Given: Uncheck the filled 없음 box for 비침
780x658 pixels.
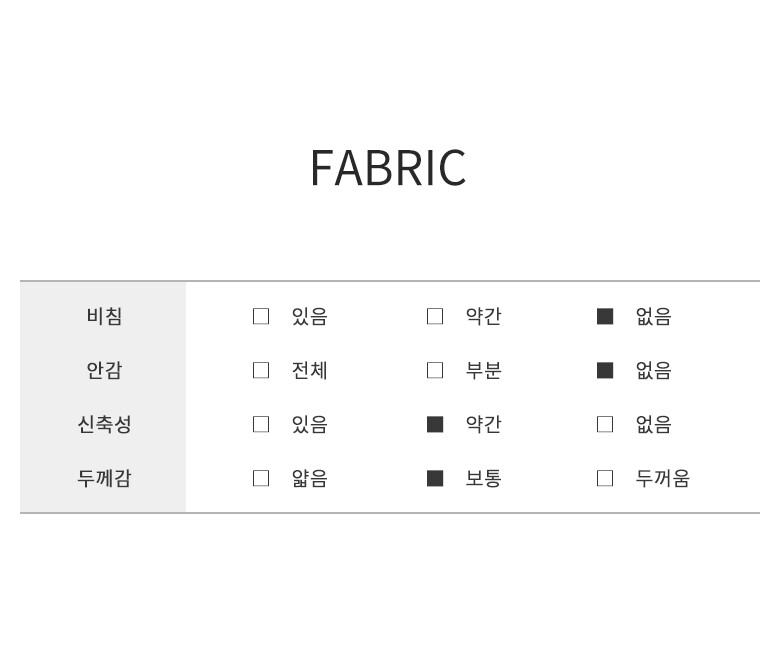Looking at the screenshot, I should [x=605, y=316].
